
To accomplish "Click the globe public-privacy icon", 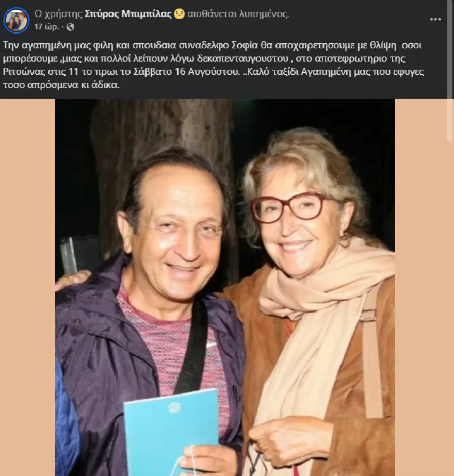I will tap(70, 26).
